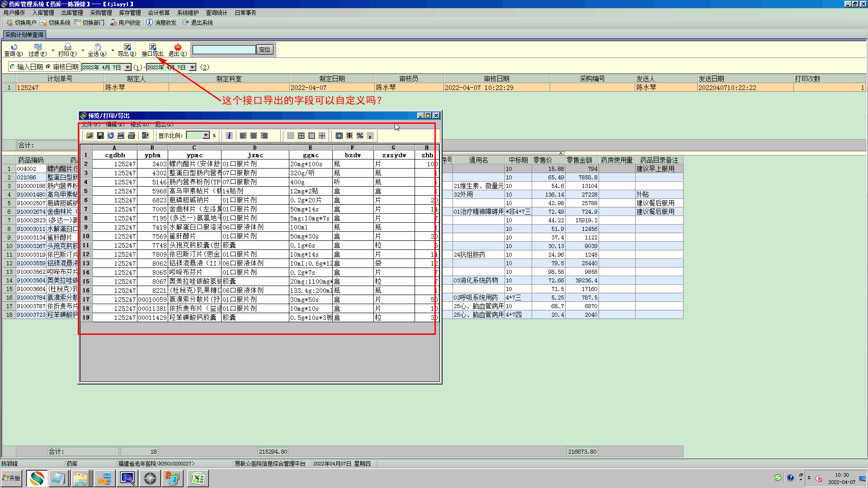Click save icon in preview window toolbar
This screenshot has width=868, height=488.
click(100, 136)
